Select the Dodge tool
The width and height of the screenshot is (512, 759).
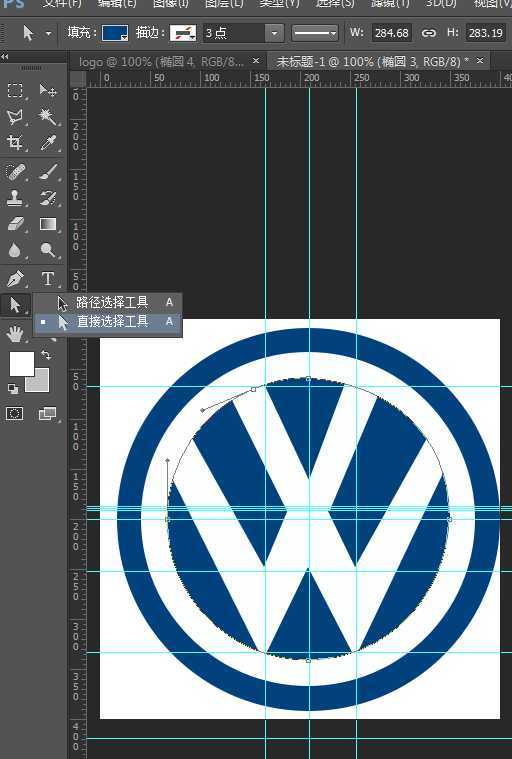click(48, 250)
